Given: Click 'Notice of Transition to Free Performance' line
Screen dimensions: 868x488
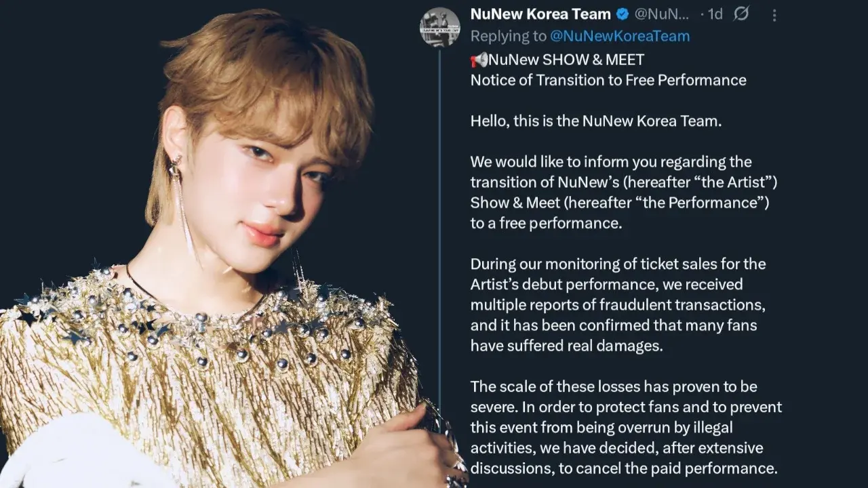Looking at the screenshot, I should [608, 80].
